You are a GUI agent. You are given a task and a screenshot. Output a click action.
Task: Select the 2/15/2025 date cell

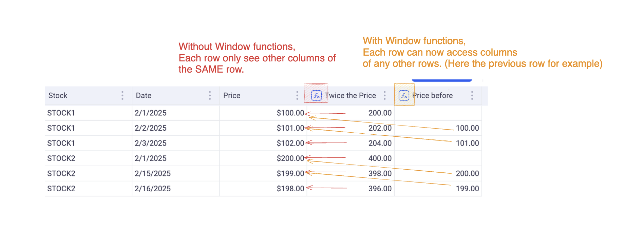coord(153,174)
